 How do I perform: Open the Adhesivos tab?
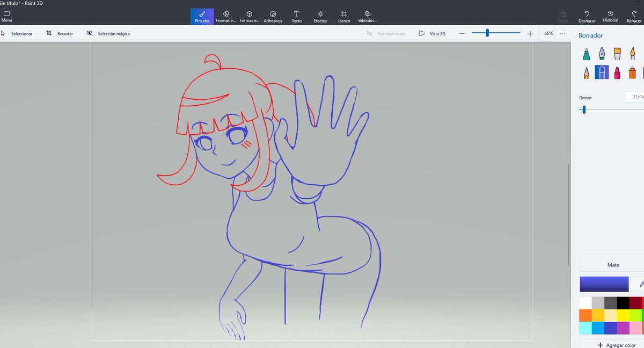point(273,17)
